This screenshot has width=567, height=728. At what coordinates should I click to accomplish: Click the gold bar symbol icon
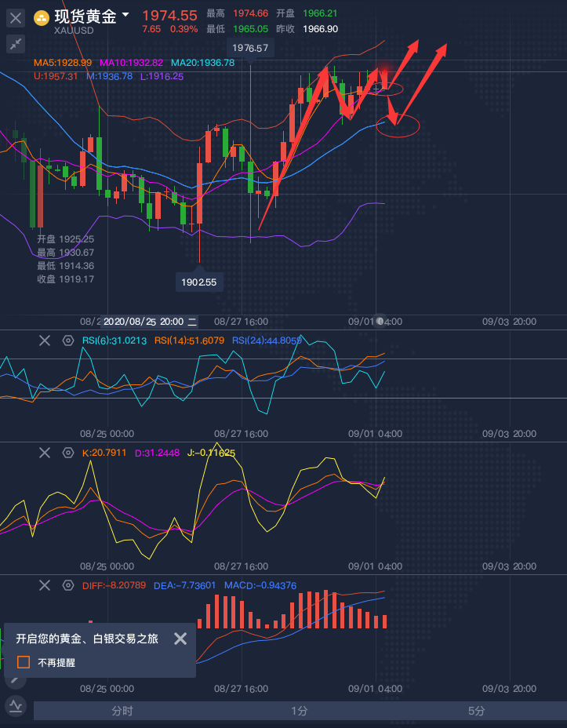click(42, 18)
